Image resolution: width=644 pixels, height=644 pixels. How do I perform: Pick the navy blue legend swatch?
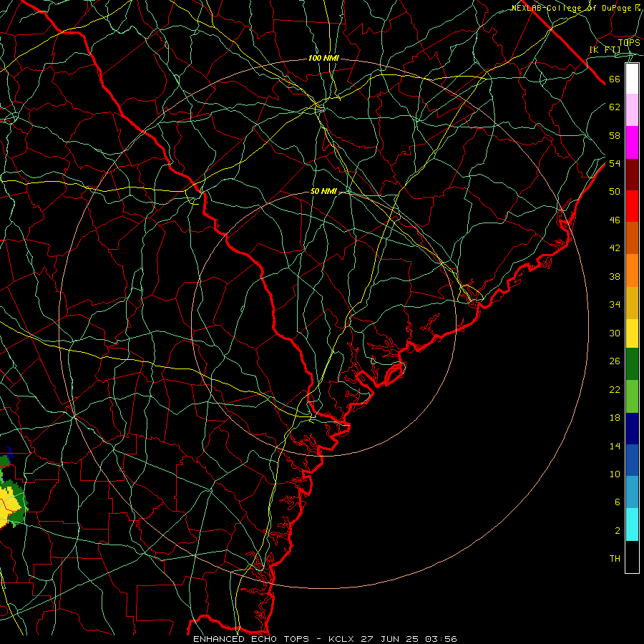tap(632, 429)
